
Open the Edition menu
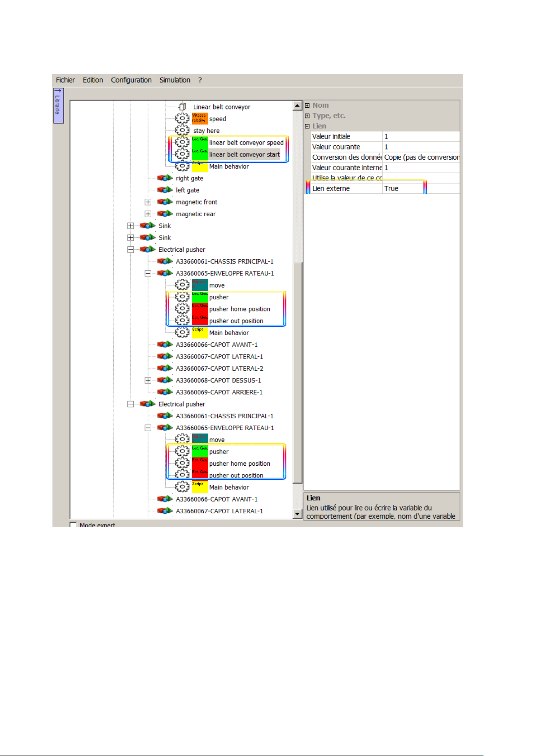coord(93,80)
